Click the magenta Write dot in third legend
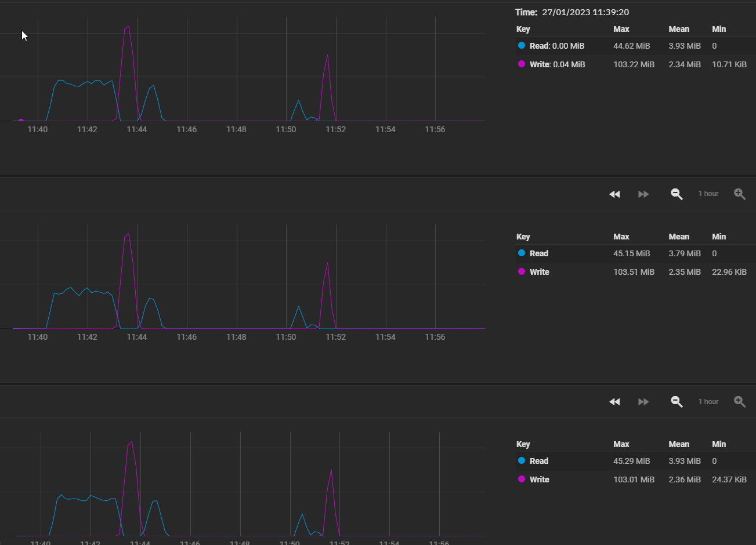The height and width of the screenshot is (545, 756). (x=522, y=479)
